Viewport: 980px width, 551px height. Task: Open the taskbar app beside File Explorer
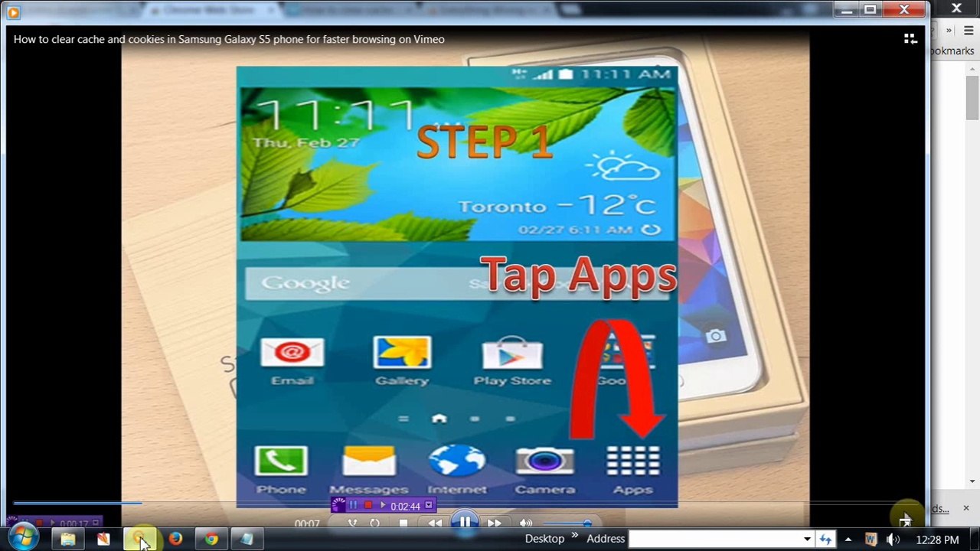click(x=103, y=539)
